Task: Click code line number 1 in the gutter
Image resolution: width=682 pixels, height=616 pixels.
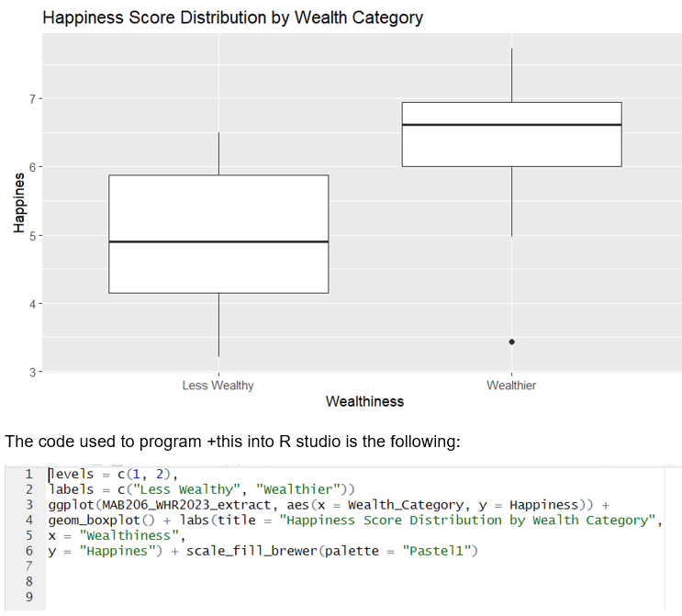Action: tap(29, 474)
